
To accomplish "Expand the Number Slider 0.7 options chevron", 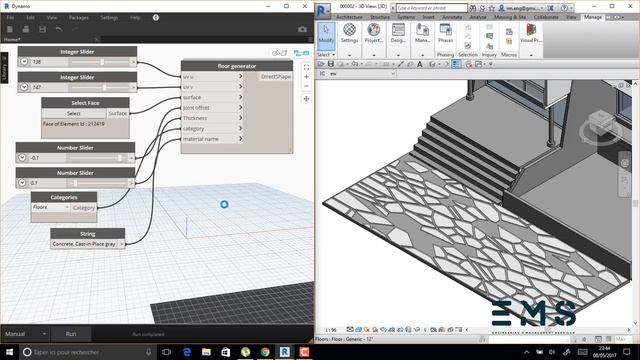I will coord(22,183).
